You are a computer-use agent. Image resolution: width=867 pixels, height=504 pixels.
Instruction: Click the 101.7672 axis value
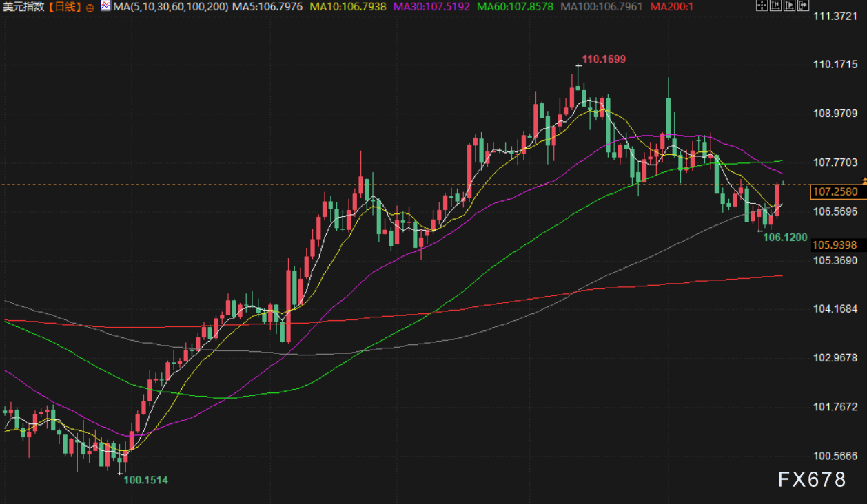[x=835, y=407]
